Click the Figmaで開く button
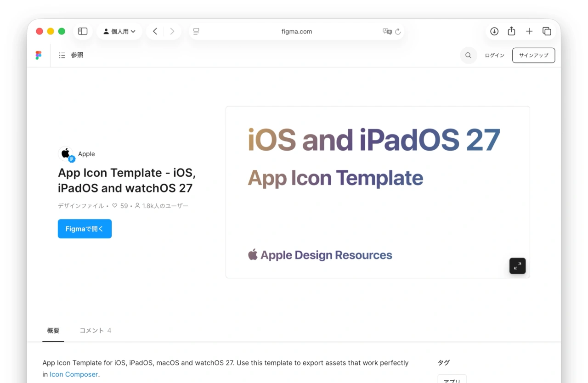The width and height of the screenshot is (588, 383). (85, 229)
